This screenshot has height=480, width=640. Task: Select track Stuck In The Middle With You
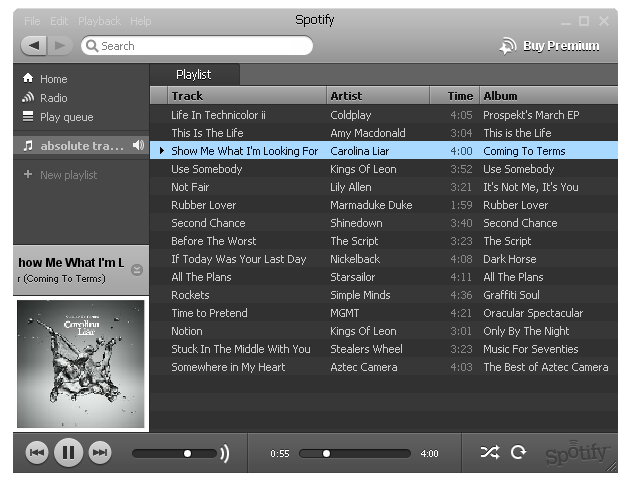coord(241,349)
